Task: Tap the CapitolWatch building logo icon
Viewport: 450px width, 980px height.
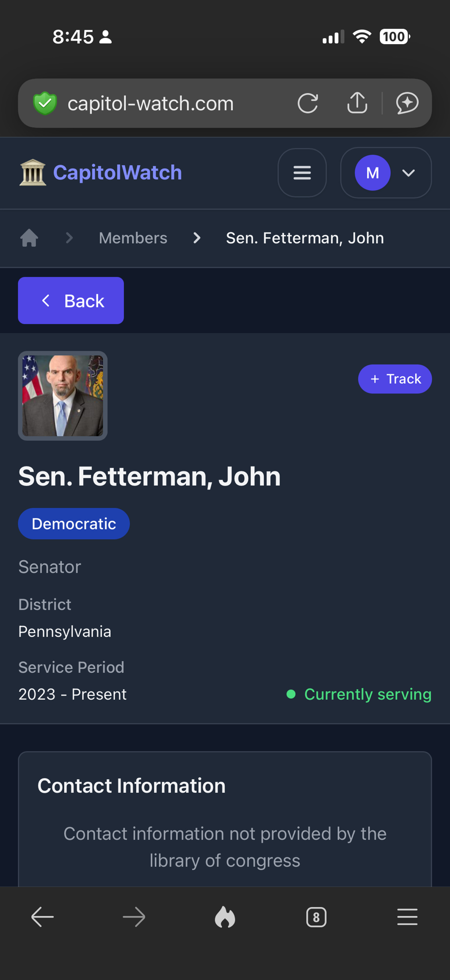Action: coord(33,173)
